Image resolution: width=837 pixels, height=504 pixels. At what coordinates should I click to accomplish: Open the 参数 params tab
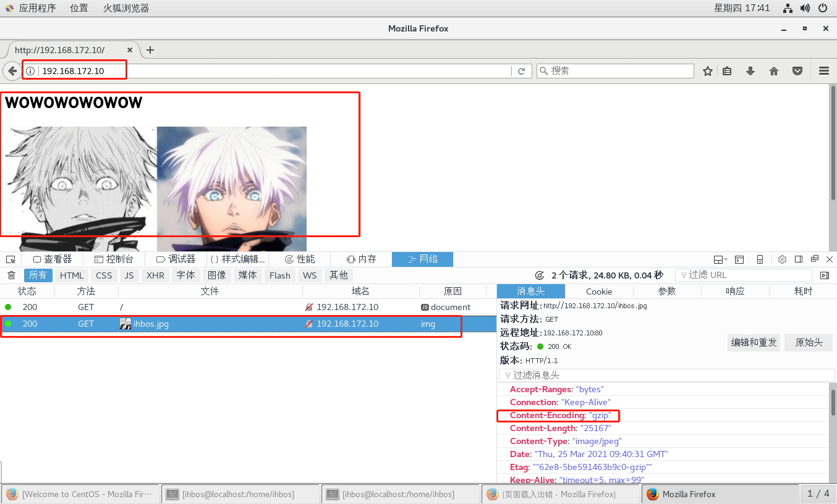667,292
